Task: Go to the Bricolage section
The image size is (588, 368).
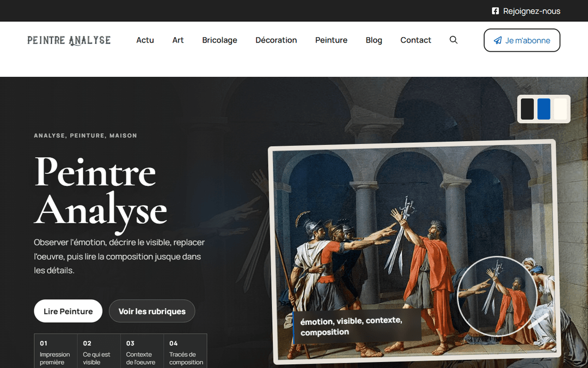Action: tap(220, 40)
